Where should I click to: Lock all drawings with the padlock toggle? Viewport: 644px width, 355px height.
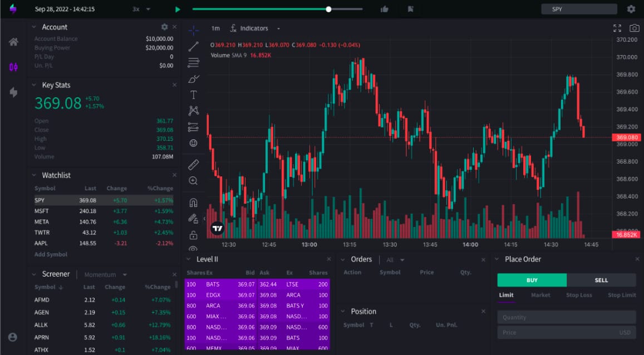pos(193,234)
